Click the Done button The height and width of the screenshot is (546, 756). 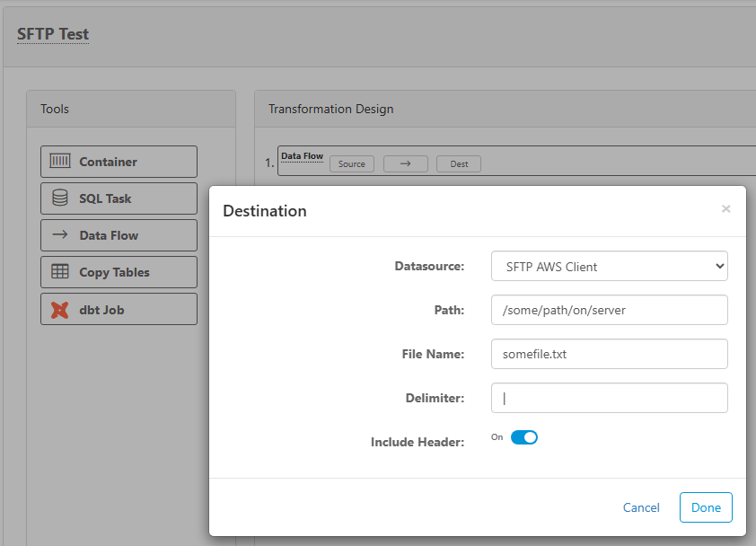pos(706,506)
